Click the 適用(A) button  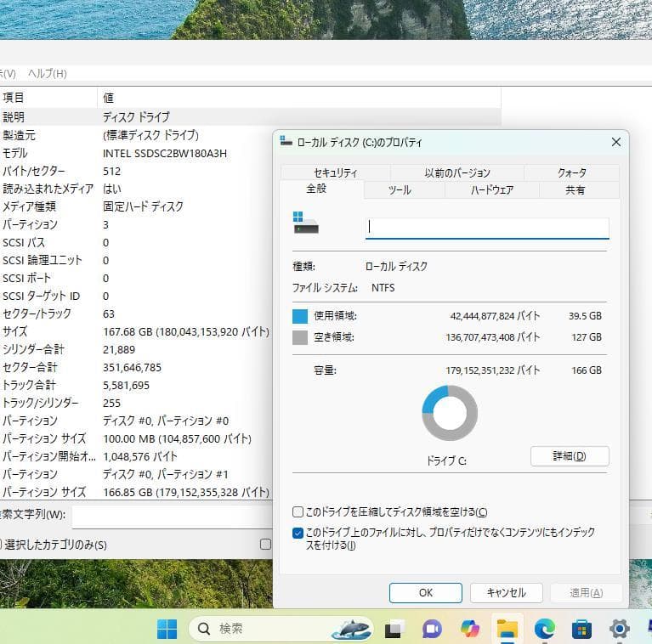(x=586, y=592)
